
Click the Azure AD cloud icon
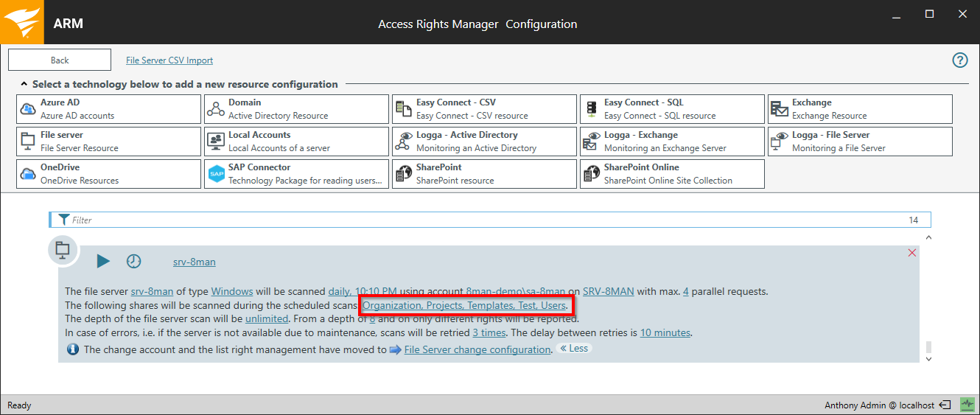coord(29,109)
